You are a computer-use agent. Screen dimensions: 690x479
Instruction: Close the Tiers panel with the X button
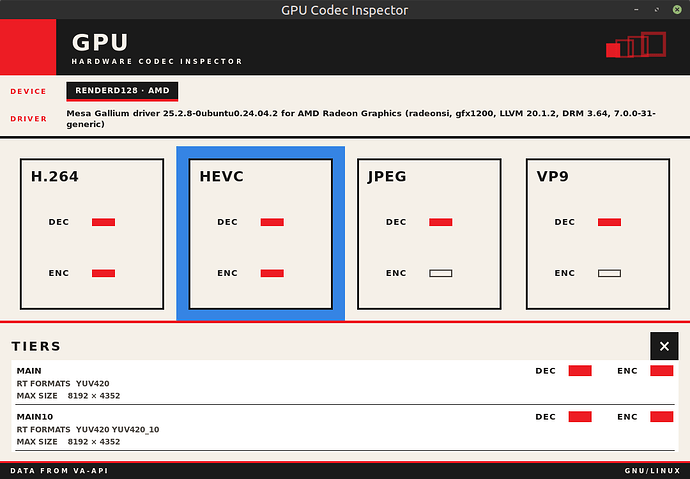pos(664,346)
